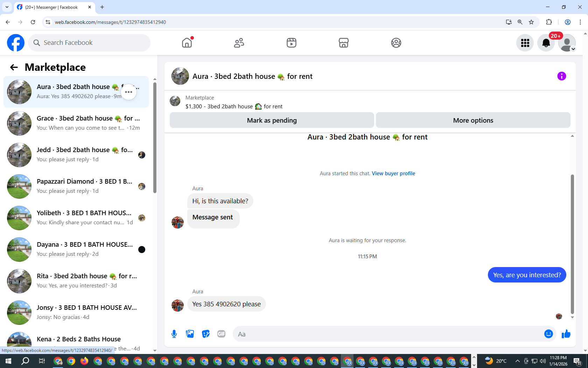This screenshot has width=588, height=368.
Task: Attach a photo using the image icon
Action: click(x=190, y=334)
